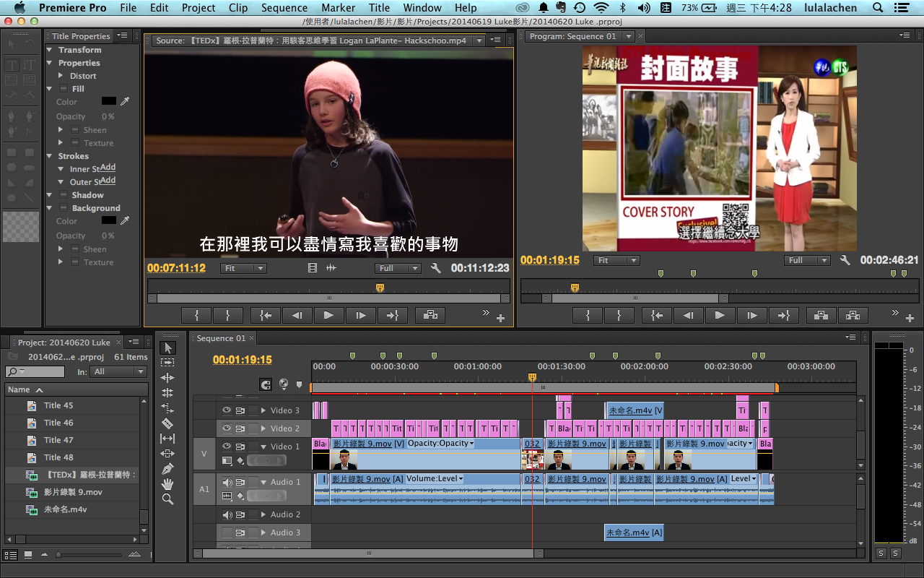Open Source monitor Fit zoom dropdown
The height and width of the screenshot is (578, 924).
[x=243, y=268]
